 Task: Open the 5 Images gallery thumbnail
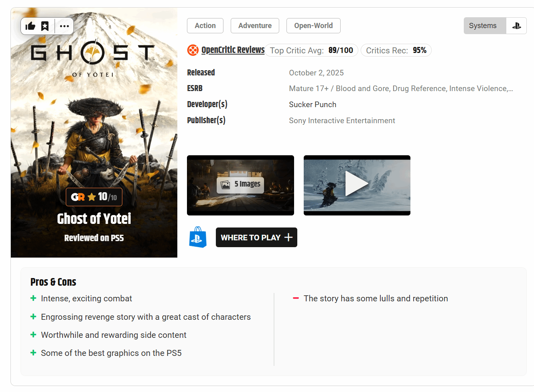pos(240,185)
